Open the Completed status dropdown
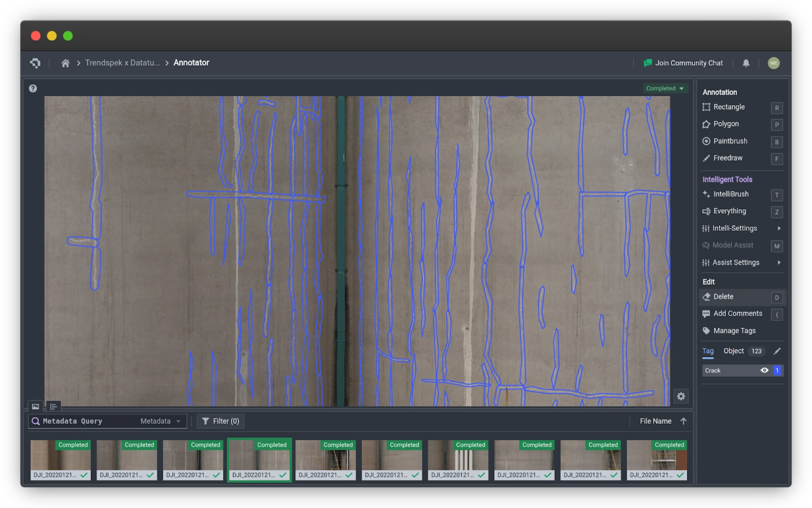This screenshot has height=508, width=812. click(x=665, y=88)
